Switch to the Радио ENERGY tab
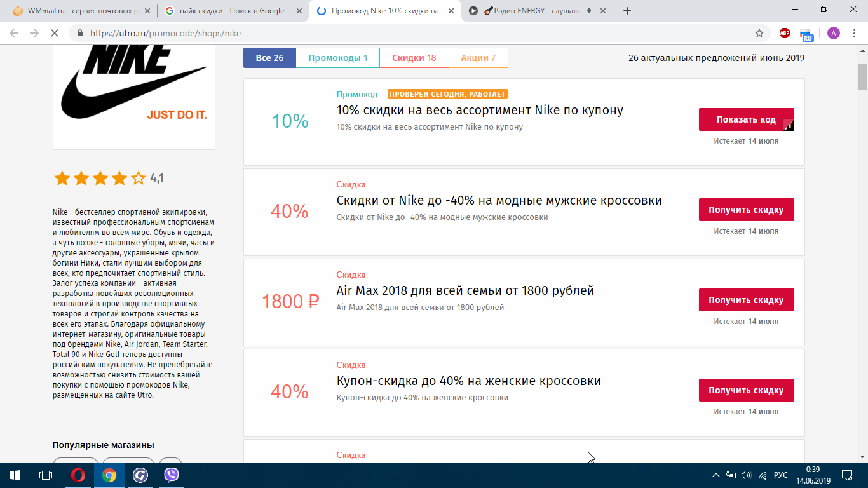This screenshot has height=488, width=868. (539, 11)
